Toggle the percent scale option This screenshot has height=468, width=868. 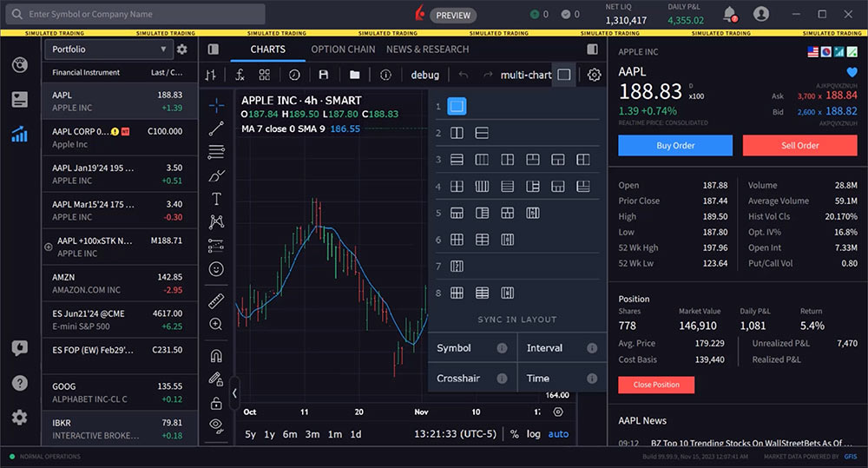tap(515, 433)
